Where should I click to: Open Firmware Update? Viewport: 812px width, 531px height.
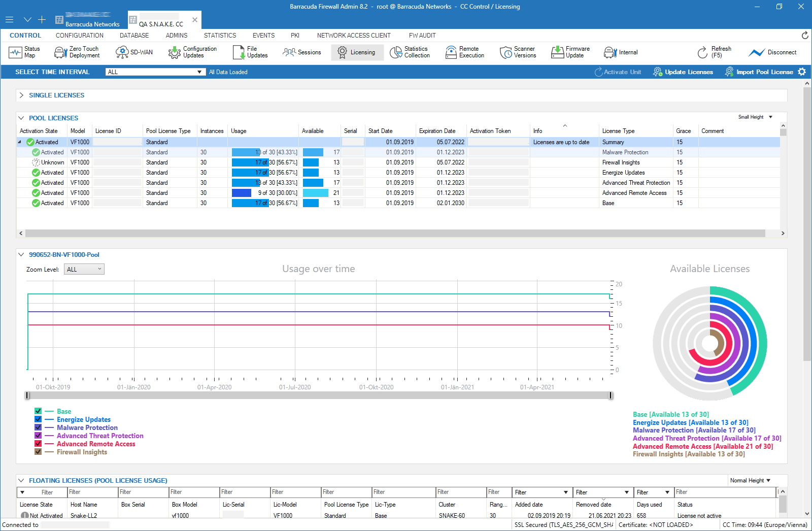pos(570,52)
